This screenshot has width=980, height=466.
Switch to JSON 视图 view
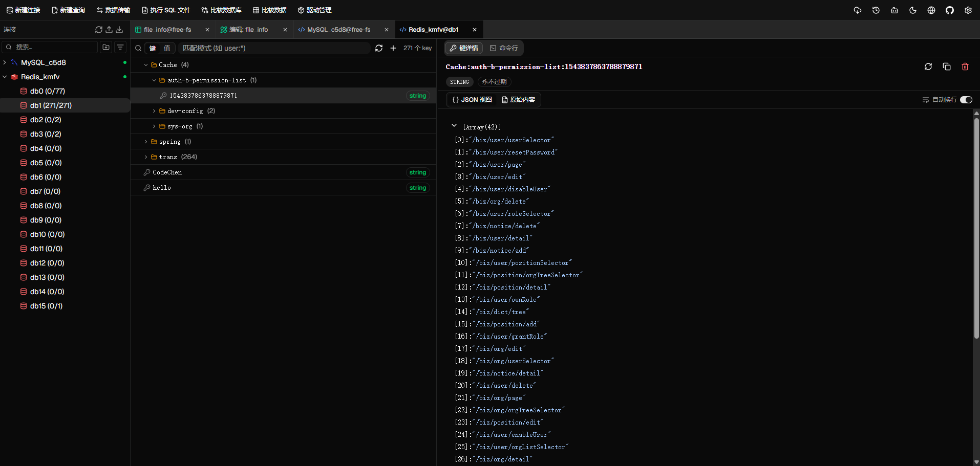coord(472,100)
